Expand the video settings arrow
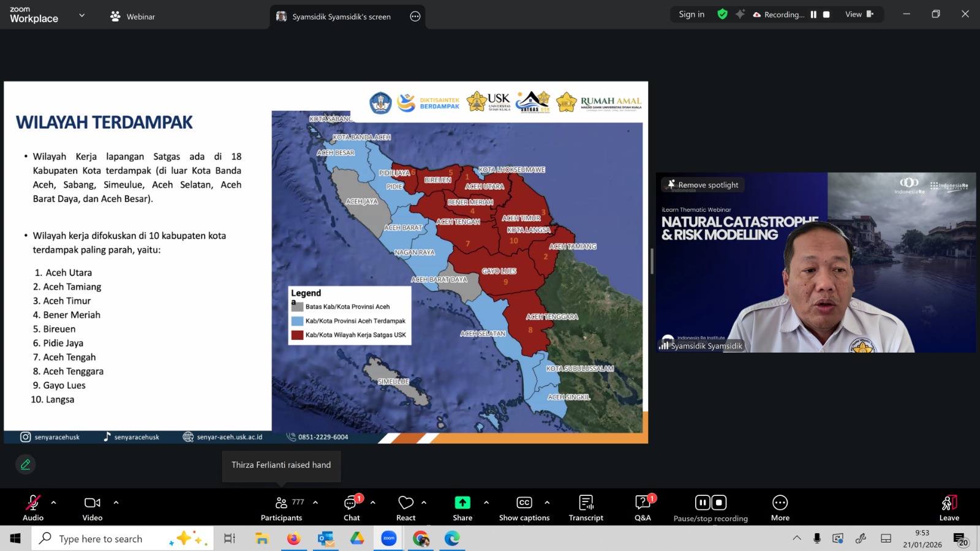Screen dimensions: 980x551 coord(116,503)
